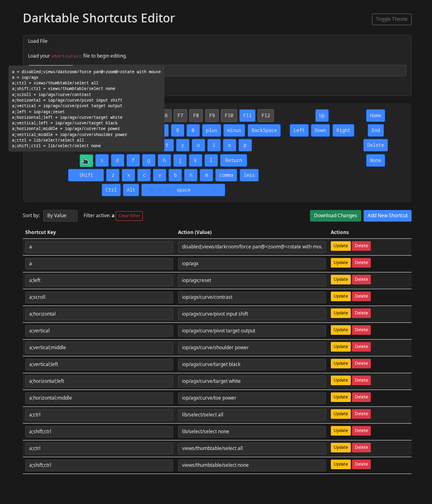This screenshot has width=432, height=504.
Task: Update the a;scroll shortcut row
Action: click(340, 296)
